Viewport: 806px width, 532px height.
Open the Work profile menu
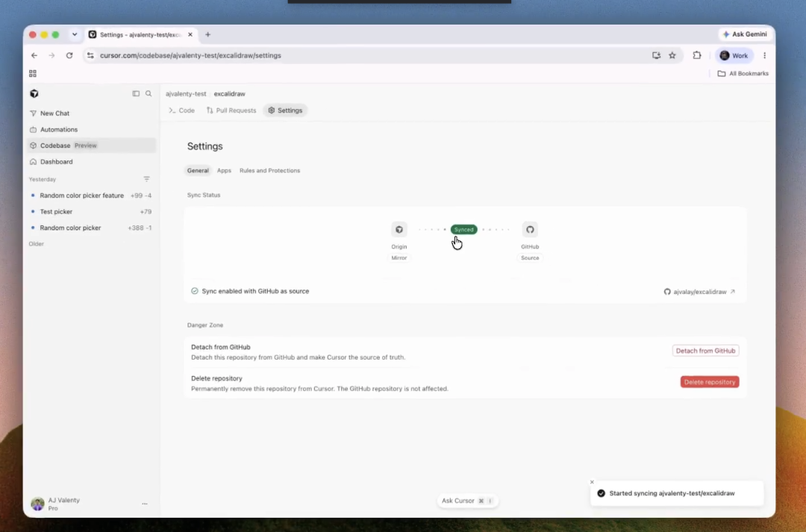pos(734,55)
